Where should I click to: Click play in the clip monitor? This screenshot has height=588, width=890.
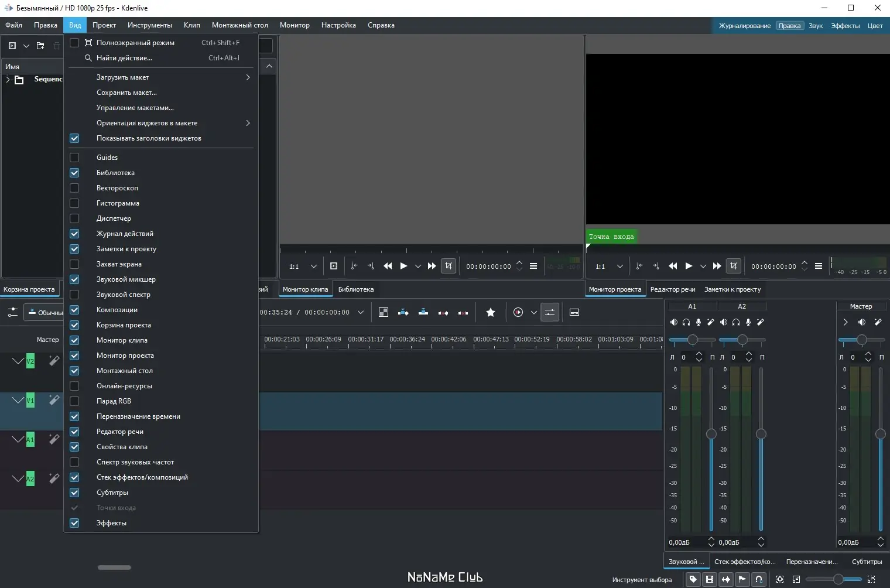[403, 266]
